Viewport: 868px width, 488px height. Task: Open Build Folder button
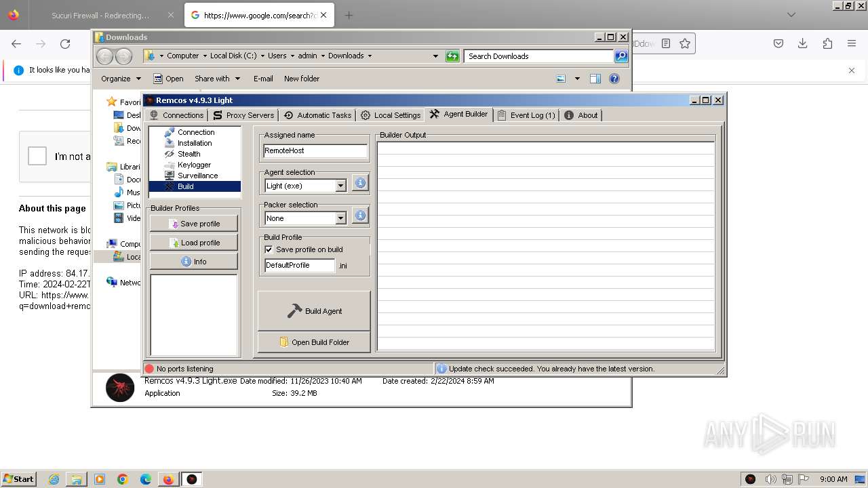314,342
